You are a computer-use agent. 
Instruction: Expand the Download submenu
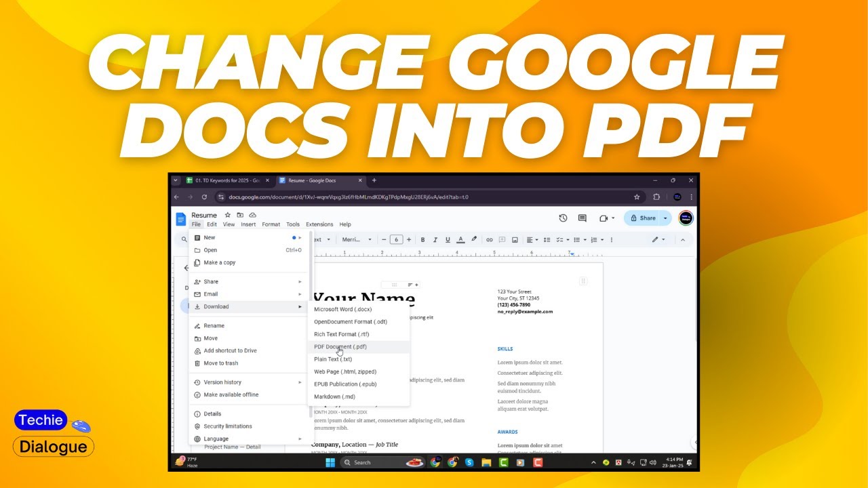(248, 307)
